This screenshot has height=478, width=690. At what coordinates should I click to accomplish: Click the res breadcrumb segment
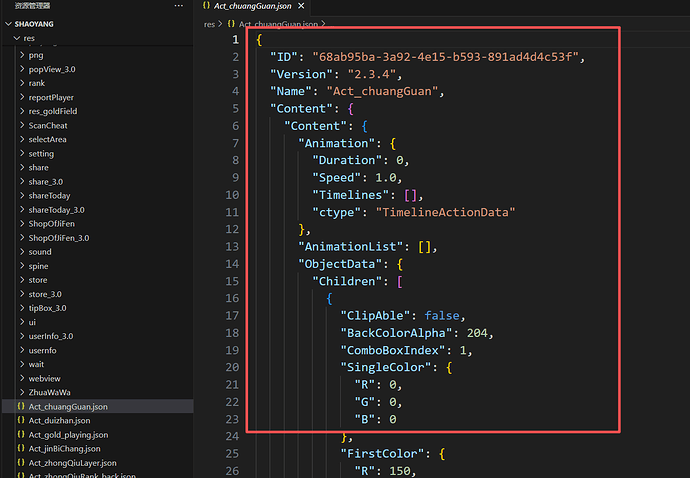(209, 24)
